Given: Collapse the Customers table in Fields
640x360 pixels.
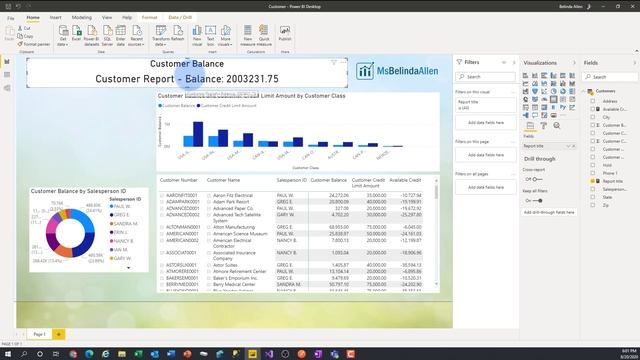Looking at the screenshot, I should [x=584, y=91].
